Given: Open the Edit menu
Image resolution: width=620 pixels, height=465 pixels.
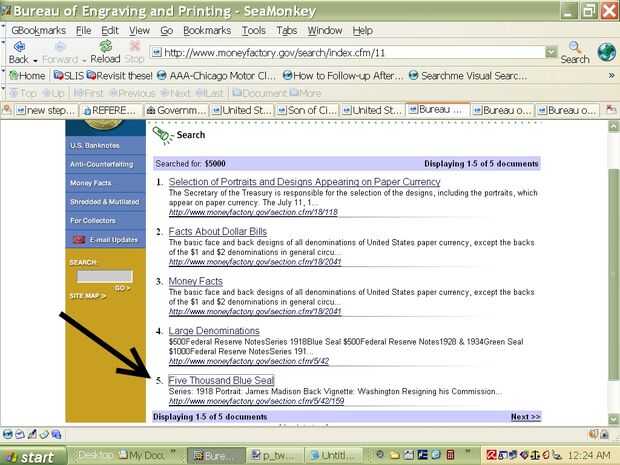Looking at the screenshot, I should pos(110,30).
